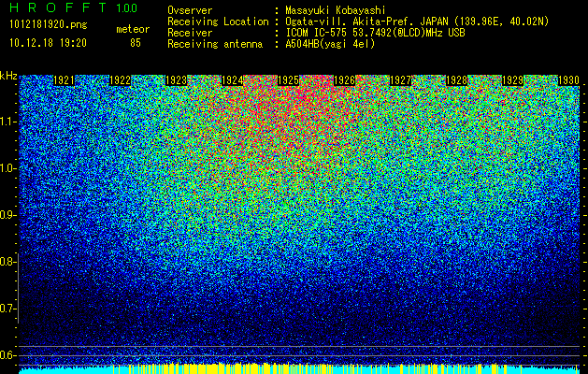Click the 0.7 kHz axis label

pos(7,309)
